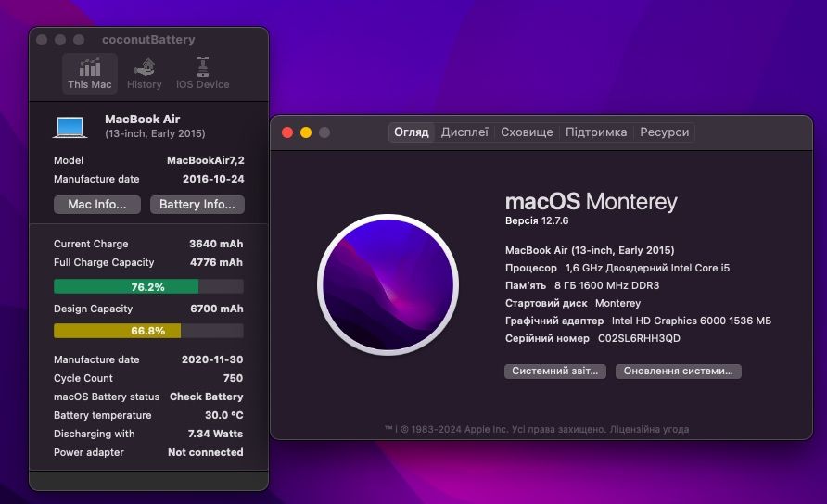Select the This Mac toolbar icon
The width and height of the screenshot is (827, 504).
90,74
